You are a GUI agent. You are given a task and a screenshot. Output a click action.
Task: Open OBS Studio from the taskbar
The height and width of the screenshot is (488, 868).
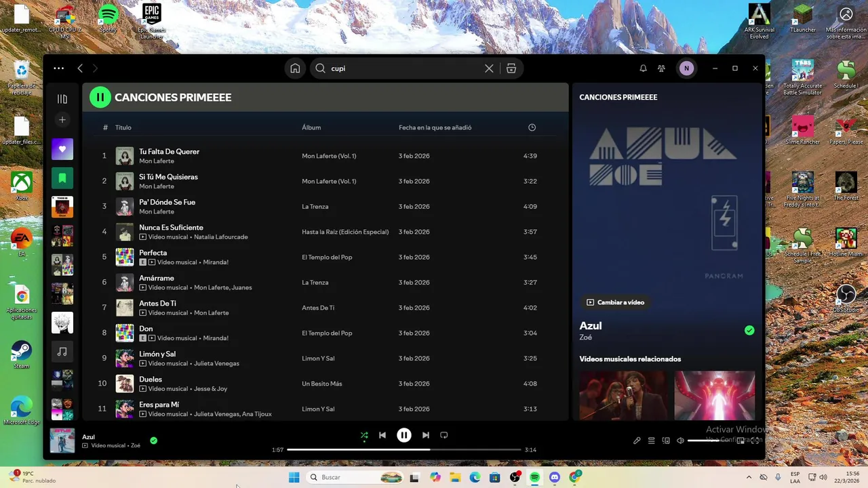pos(515,478)
